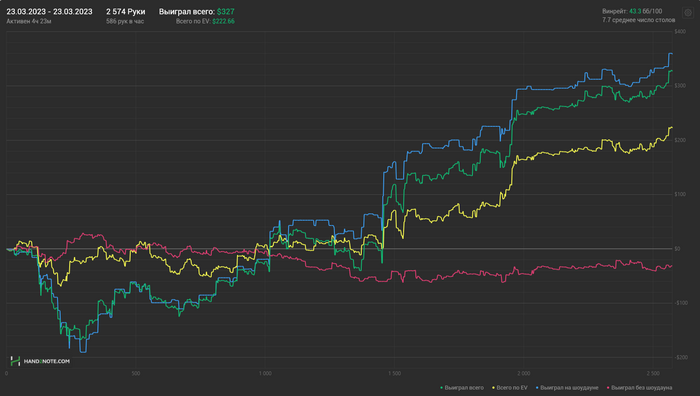Viewport: 700px width, 396px height.
Task: Click the date range "23.03.2023 - 23.03.2023"
Action: coord(50,12)
